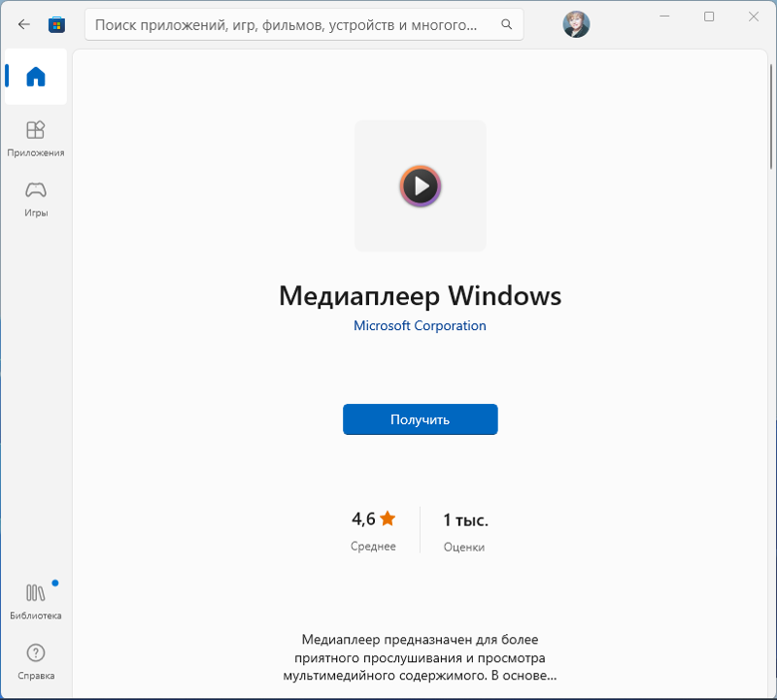Click the Медиаплеер Windows title
This screenshot has height=700, width=777.
tap(421, 296)
